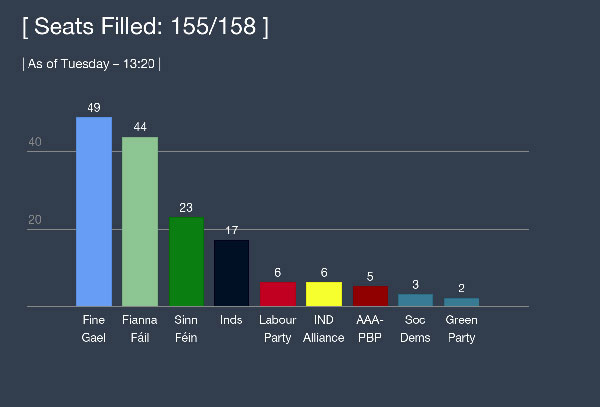Click the Green Party axis label
Viewport: 600px width, 407px height.
tap(461, 329)
